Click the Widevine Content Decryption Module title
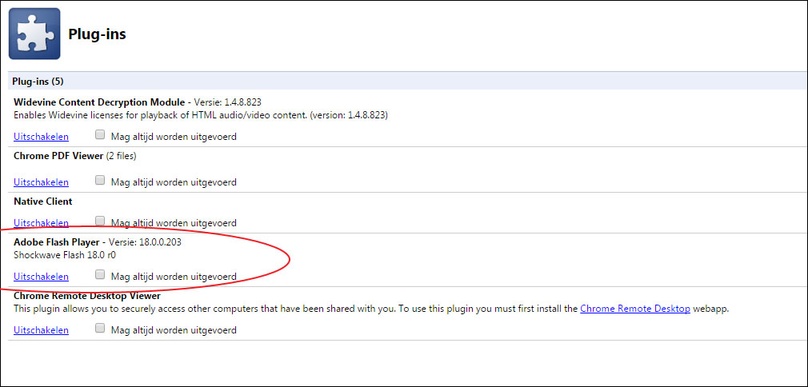808x387 pixels. pos(99,102)
